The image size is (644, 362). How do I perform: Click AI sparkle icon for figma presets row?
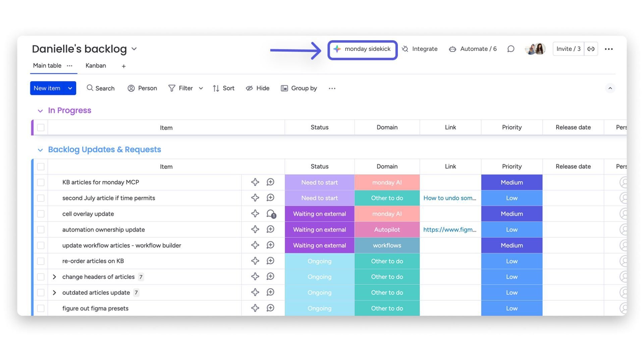click(x=255, y=308)
